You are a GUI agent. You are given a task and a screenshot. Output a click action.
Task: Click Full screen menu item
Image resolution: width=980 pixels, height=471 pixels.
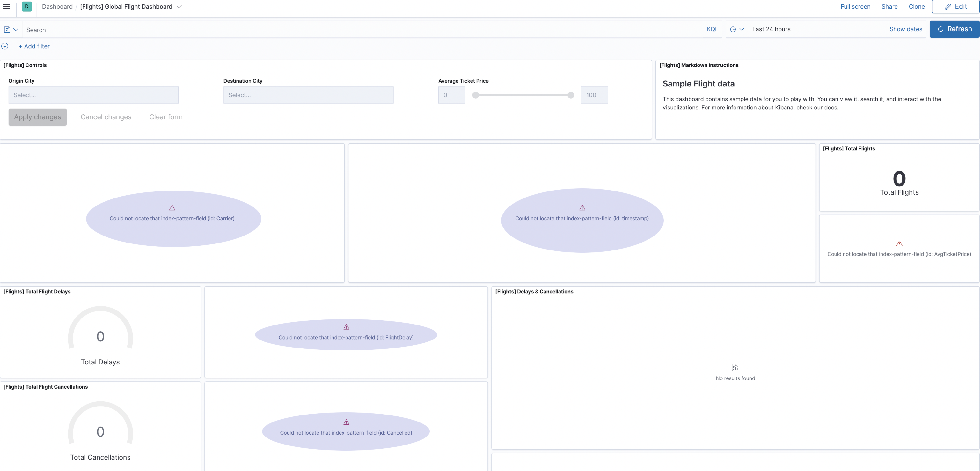click(855, 6)
